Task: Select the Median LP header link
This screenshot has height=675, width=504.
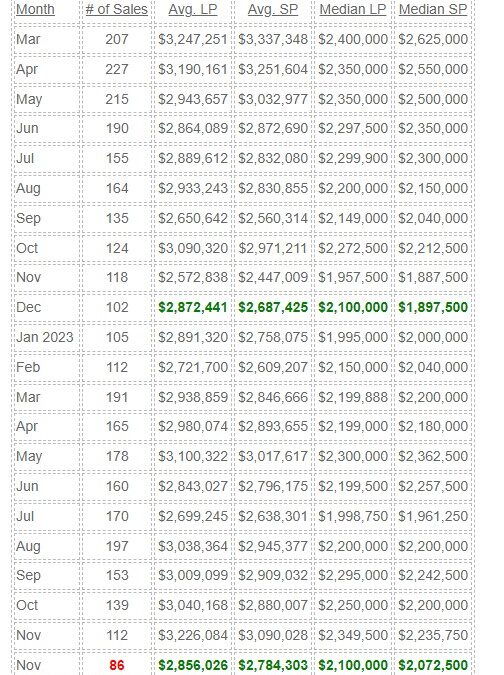Action: 352,9
